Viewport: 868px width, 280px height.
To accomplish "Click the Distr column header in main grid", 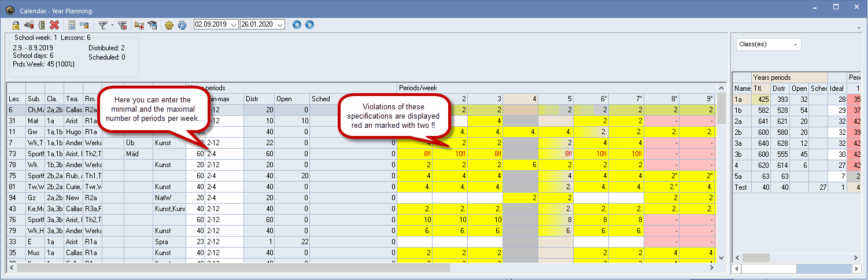I will pyautogui.click(x=259, y=98).
